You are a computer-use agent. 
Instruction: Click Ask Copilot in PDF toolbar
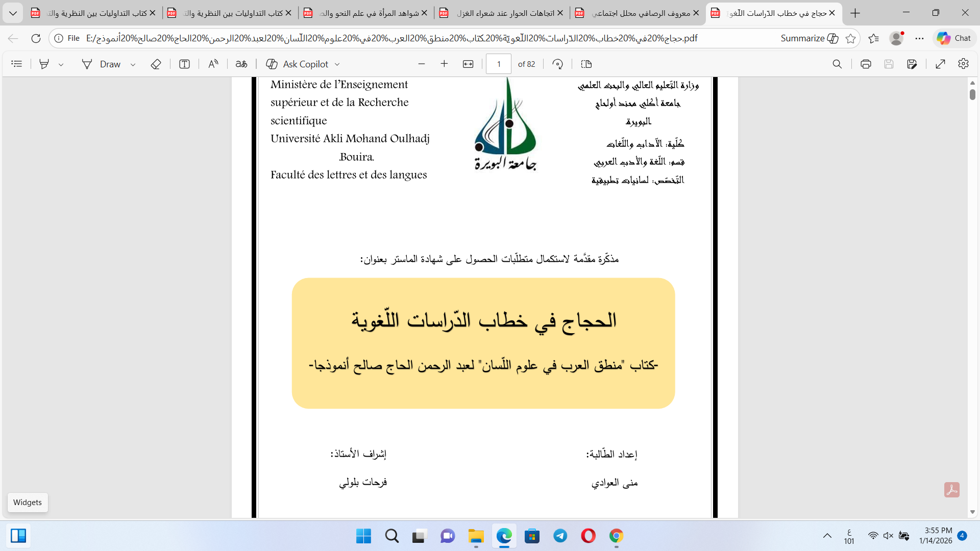click(298, 64)
